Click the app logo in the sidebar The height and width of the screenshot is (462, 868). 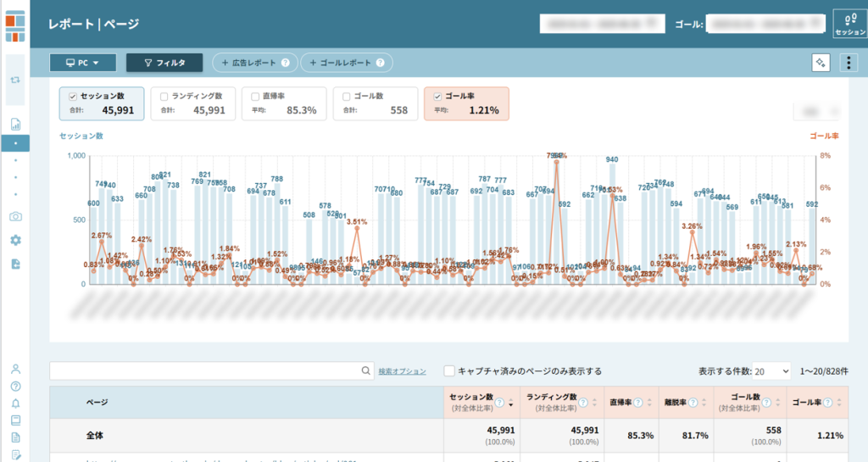pos(15,26)
